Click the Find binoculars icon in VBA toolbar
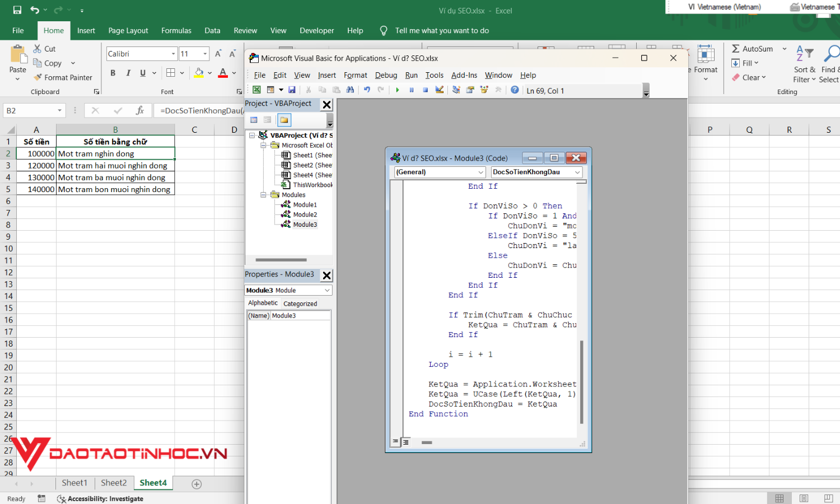This screenshot has width=840, height=504. (x=350, y=90)
